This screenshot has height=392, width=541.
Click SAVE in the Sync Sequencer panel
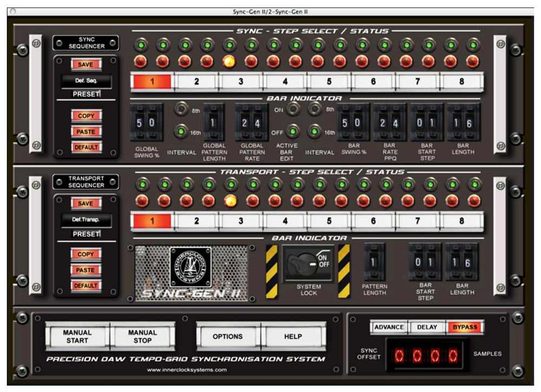(86, 64)
